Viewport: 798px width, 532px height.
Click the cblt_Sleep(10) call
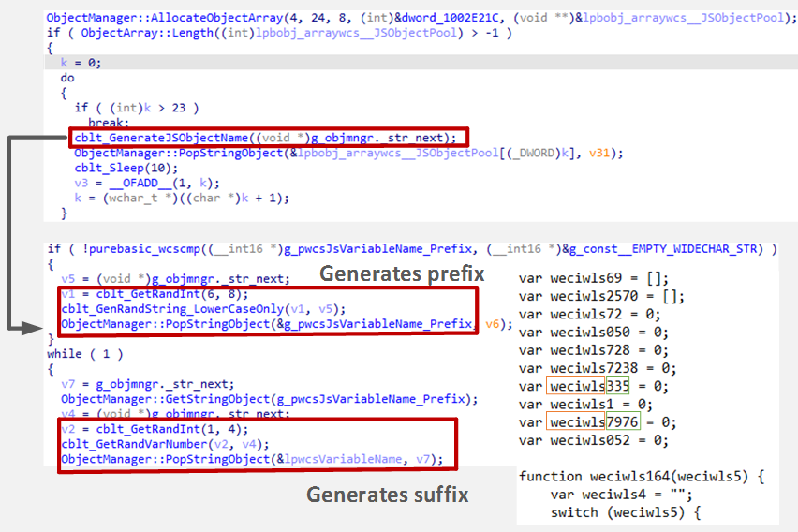[x=126, y=168]
